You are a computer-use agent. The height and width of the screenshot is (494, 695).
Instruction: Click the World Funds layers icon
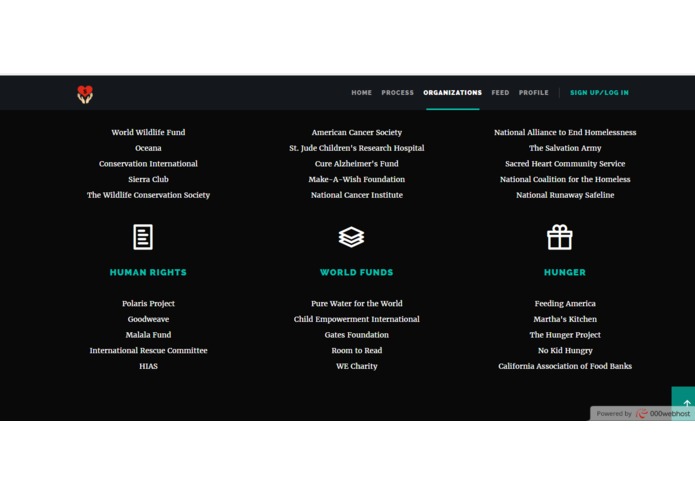pos(351,237)
